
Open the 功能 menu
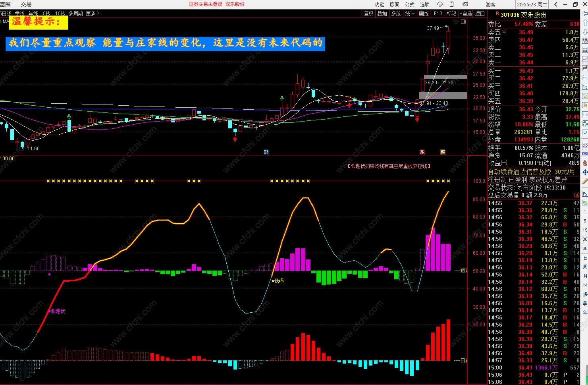point(379,4)
